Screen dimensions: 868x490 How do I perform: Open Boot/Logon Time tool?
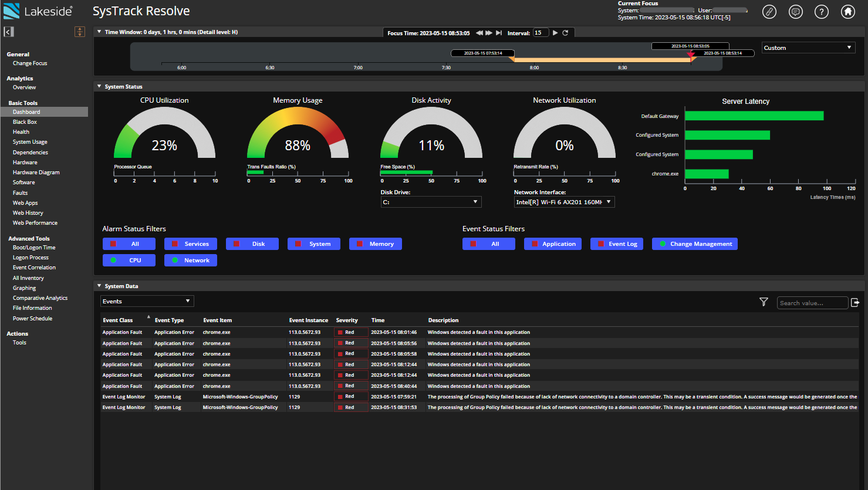click(34, 248)
